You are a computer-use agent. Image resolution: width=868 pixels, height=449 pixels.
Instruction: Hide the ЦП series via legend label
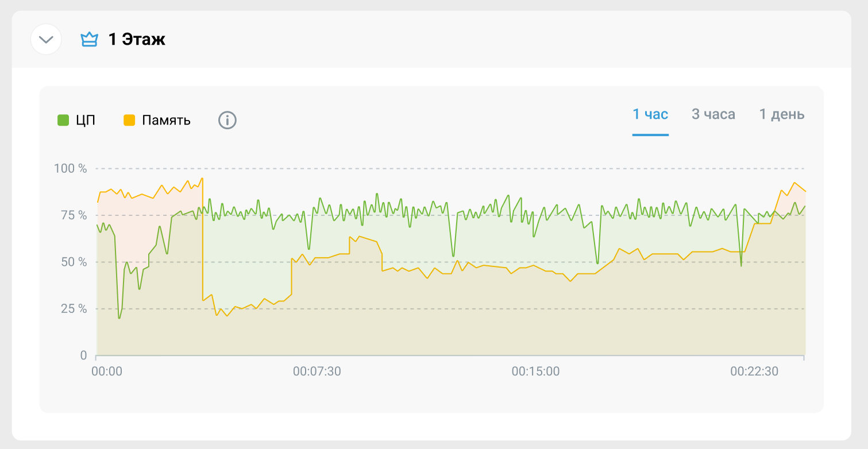(86, 121)
